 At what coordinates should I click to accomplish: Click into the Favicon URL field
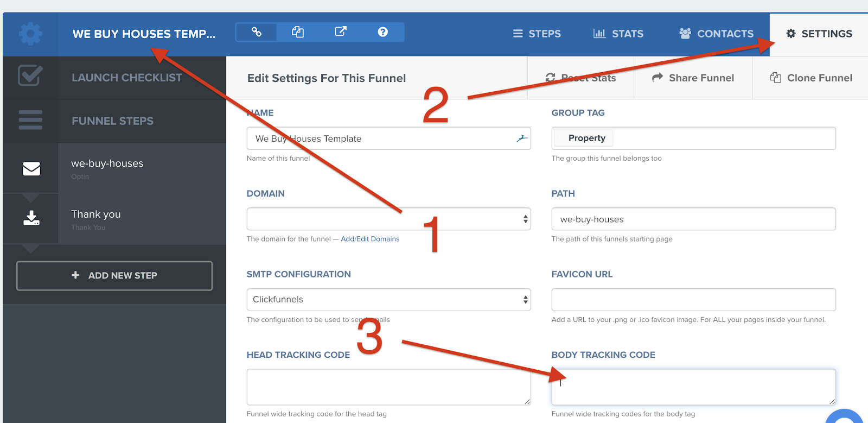(693, 300)
